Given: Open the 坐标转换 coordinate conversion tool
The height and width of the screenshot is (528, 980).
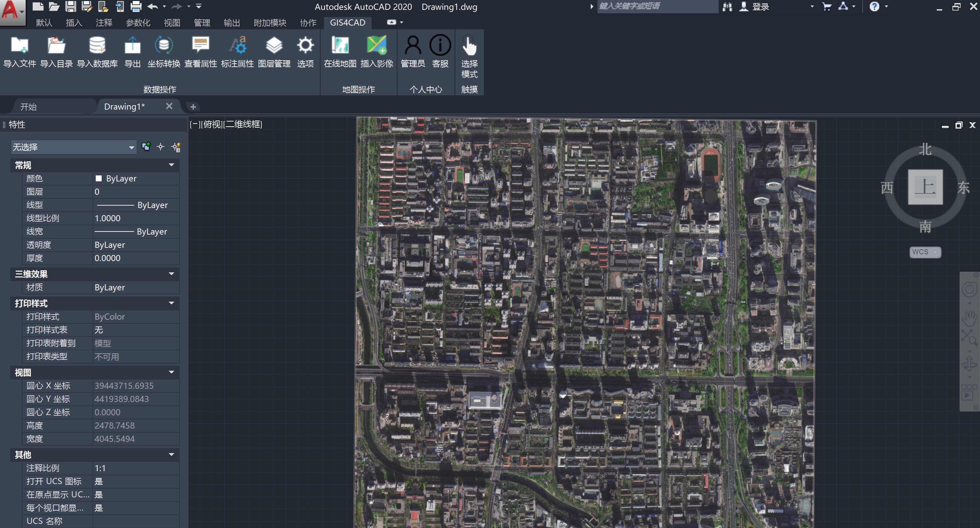Looking at the screenshot, I should (164, 51).
